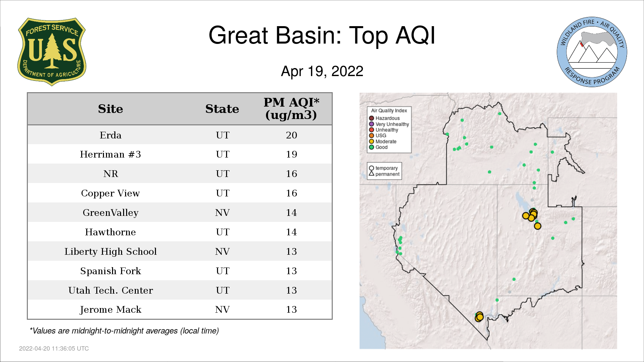
Task: Click AQI value 14 in GreenValley row
Action: click(291, 213)
